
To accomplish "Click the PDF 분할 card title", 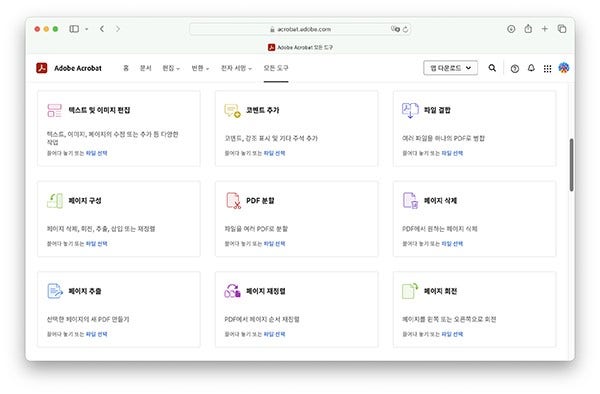I will point(260,201).
